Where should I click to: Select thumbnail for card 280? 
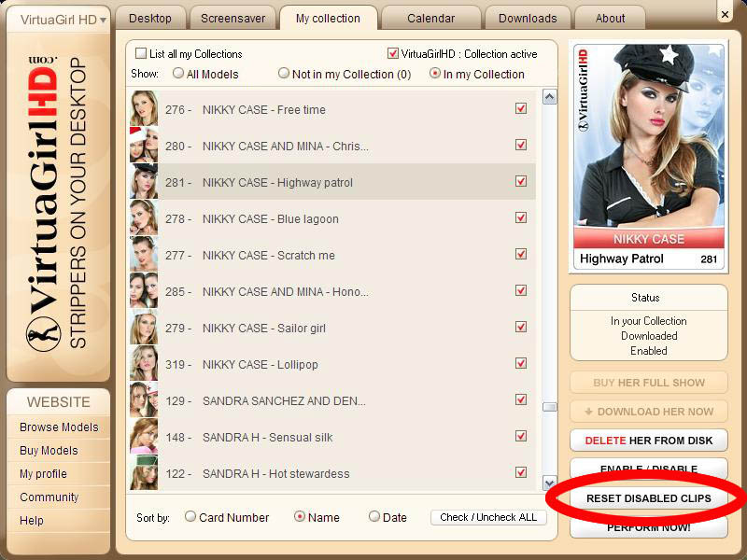pos(144,145)
